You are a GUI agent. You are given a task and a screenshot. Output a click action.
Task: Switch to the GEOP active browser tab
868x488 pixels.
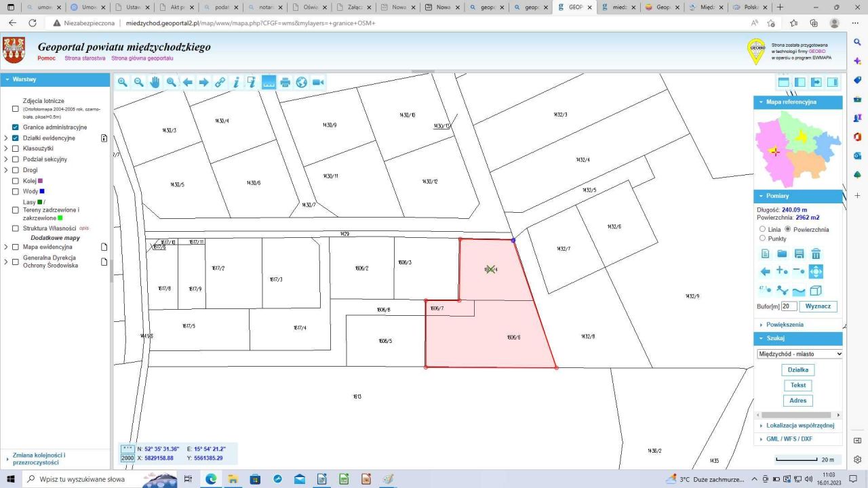pos(575,7)
